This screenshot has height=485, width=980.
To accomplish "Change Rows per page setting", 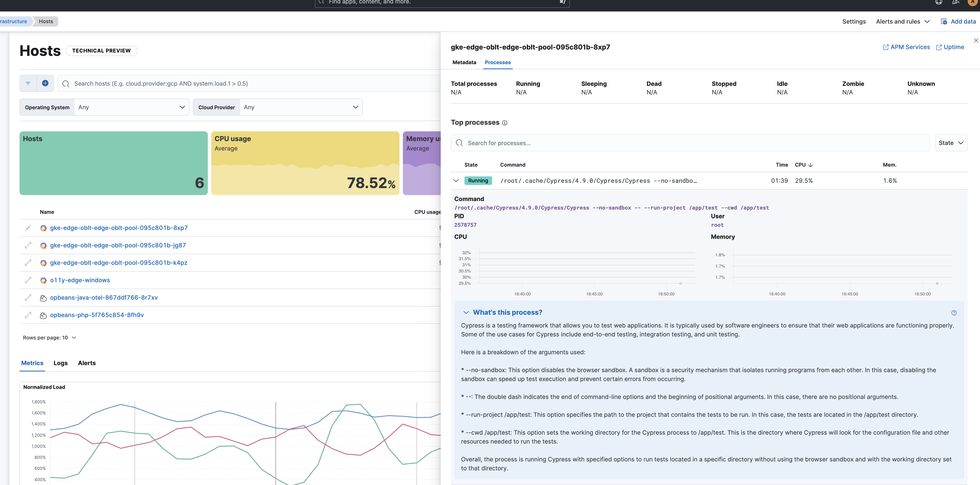I will 50,338.
